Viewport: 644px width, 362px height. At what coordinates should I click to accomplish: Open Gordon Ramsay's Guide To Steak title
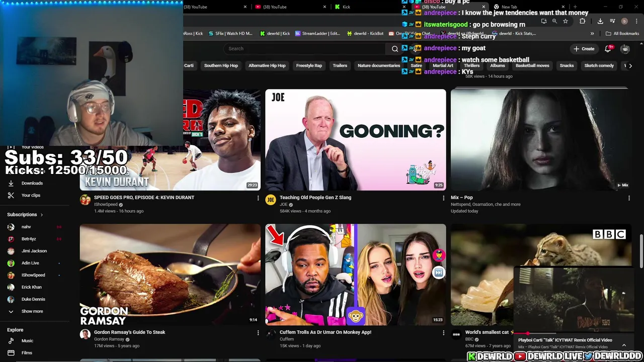click(130, 332)
